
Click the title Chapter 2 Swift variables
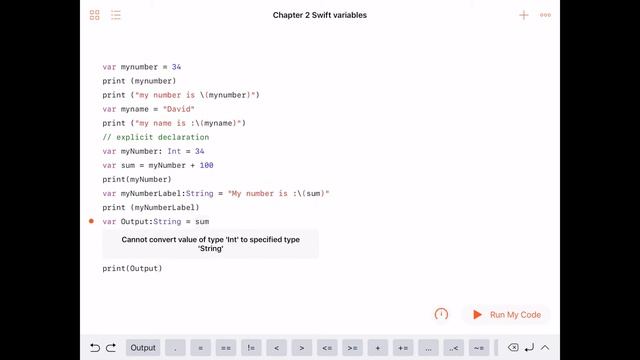pyautogui.click(x=320, y=15)
